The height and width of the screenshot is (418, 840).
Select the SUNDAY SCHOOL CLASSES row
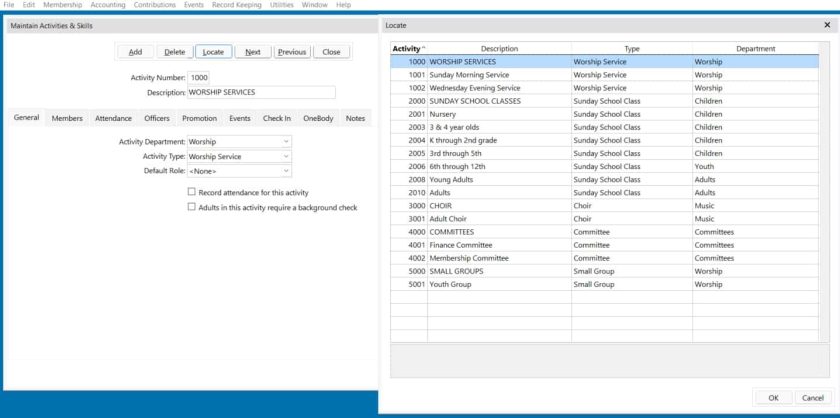click(605, 101)
